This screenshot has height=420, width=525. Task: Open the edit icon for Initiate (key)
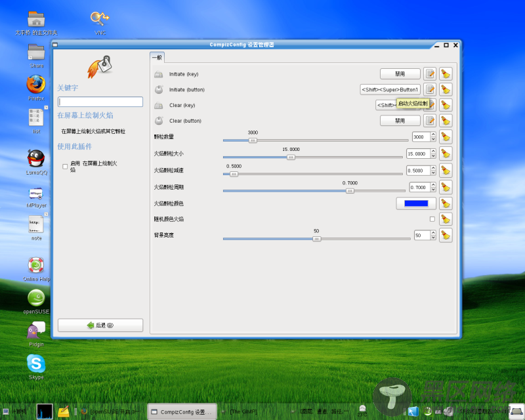430,73
